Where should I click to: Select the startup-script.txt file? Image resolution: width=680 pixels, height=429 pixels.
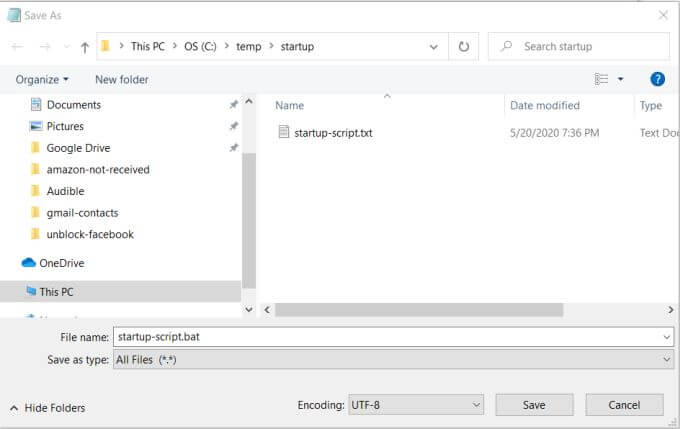(333, 133)
